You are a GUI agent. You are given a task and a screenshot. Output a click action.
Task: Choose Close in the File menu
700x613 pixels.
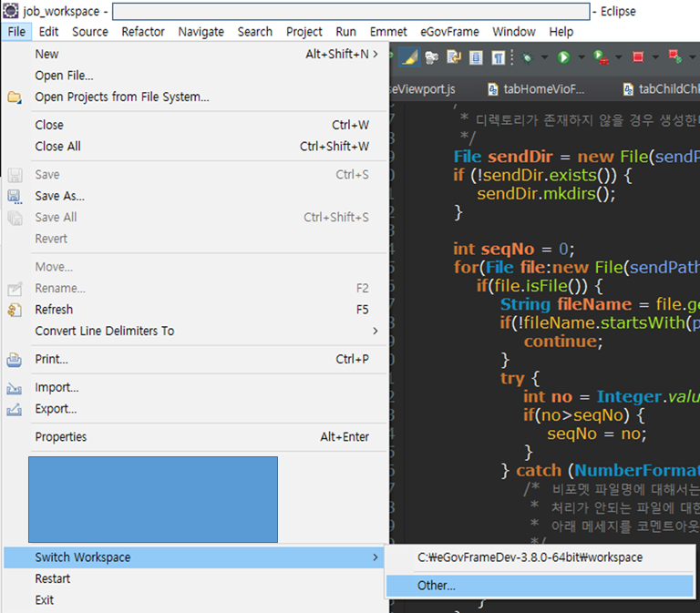click(x=194, y=126)
